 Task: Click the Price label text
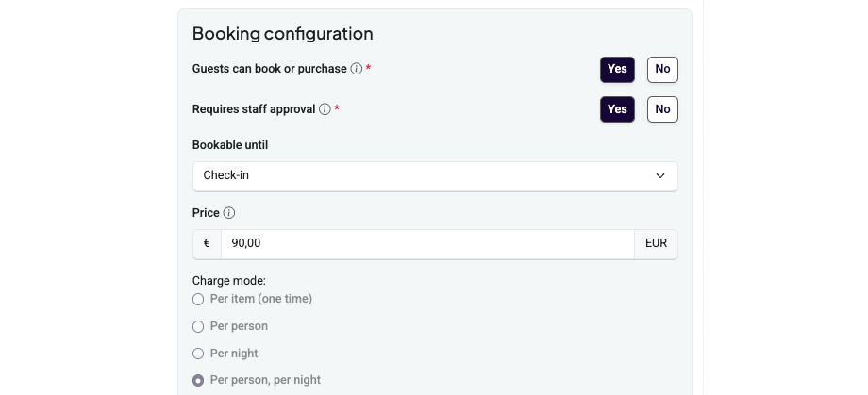[x=206, y=213]
